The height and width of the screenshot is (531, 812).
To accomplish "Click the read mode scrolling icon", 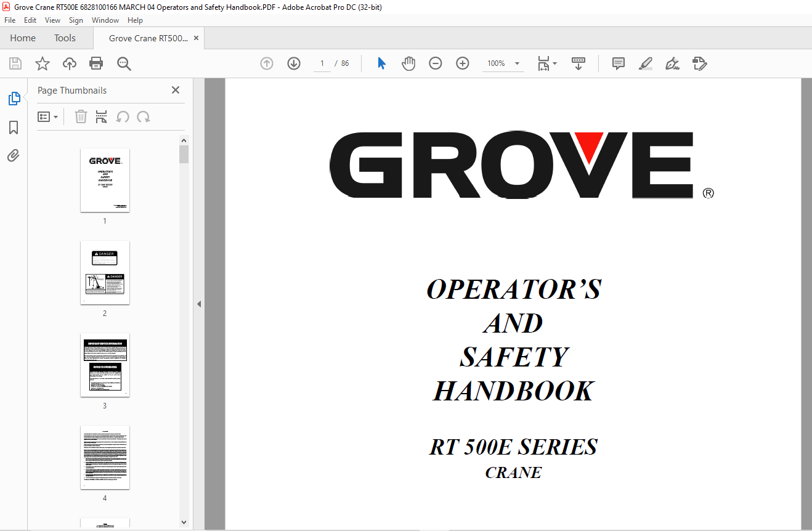I will coord(579,63).
